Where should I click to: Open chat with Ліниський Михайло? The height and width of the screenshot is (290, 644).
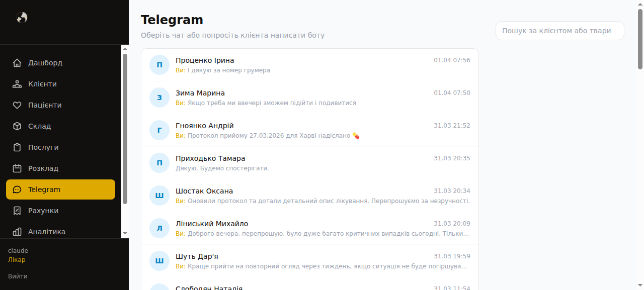click(x=310, y=228)
